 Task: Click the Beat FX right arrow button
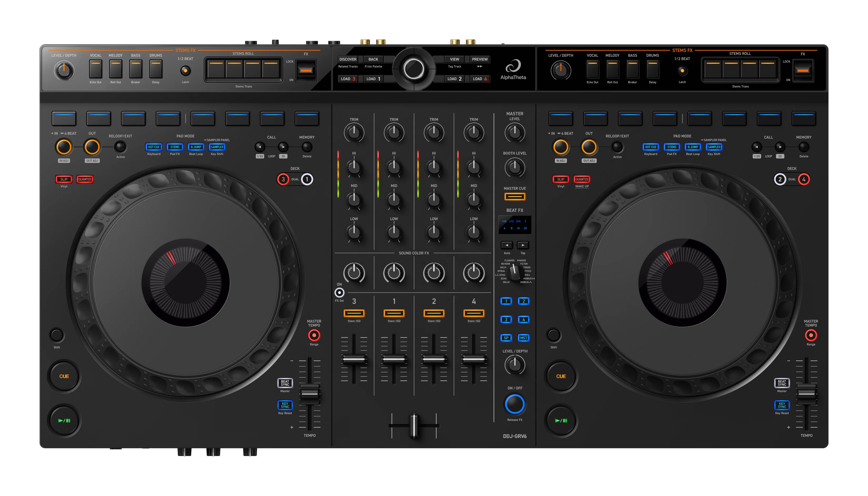tap(523, 245)
